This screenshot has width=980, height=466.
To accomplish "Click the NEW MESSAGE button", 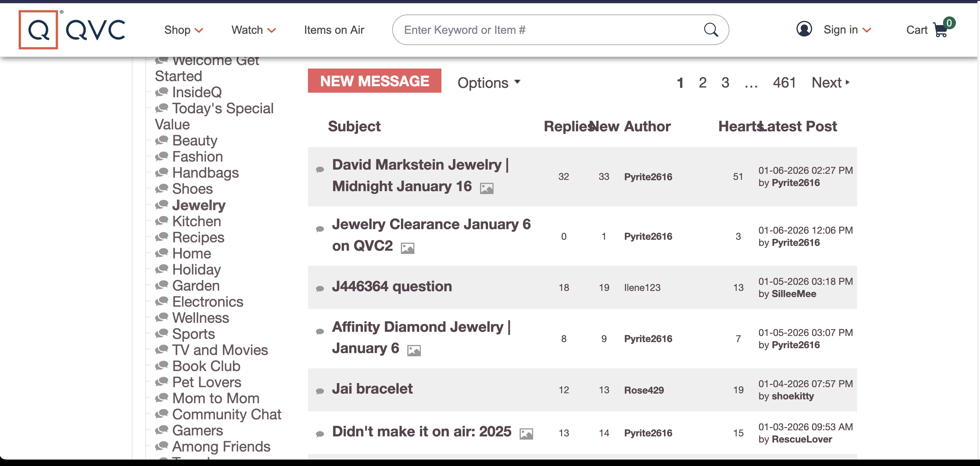I will 374,81.
